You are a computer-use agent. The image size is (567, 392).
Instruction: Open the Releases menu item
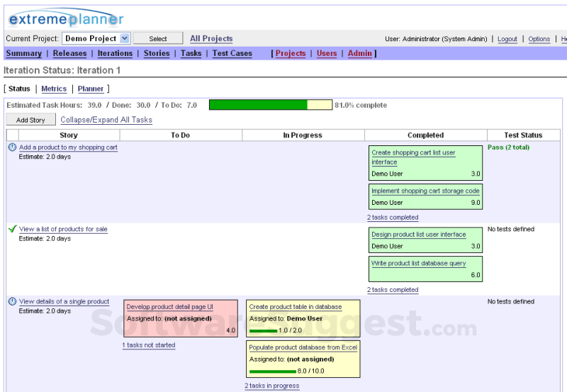pyautogui.click(x=69, y=53)
